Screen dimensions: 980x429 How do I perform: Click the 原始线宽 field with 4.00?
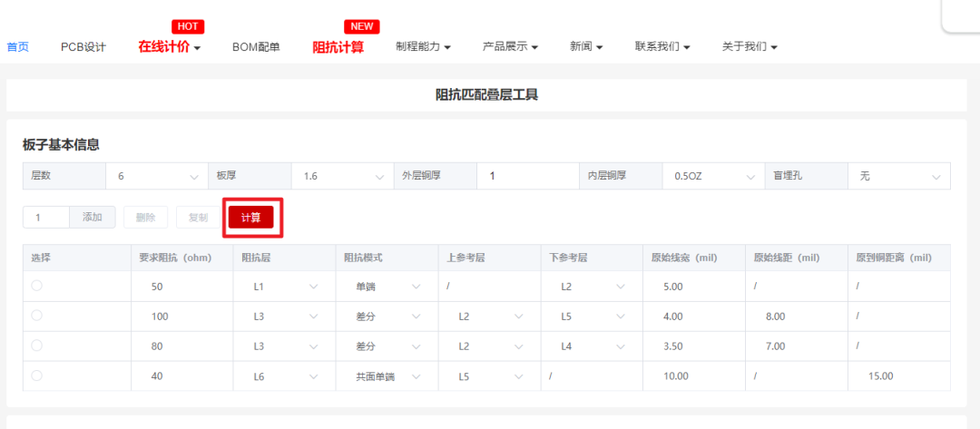click(x=694, y=316)
